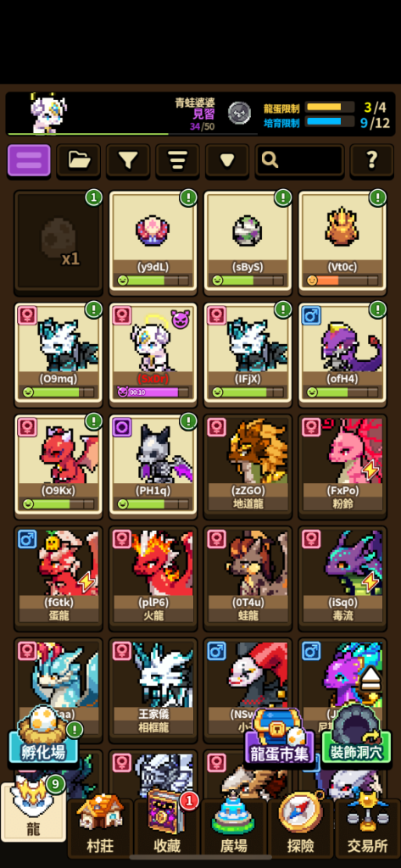Image resolution: width=401 pixels, height=868 pixels.
Task: Enter the 裝飾洞穴 decoration cave
Action: point(356,735)
